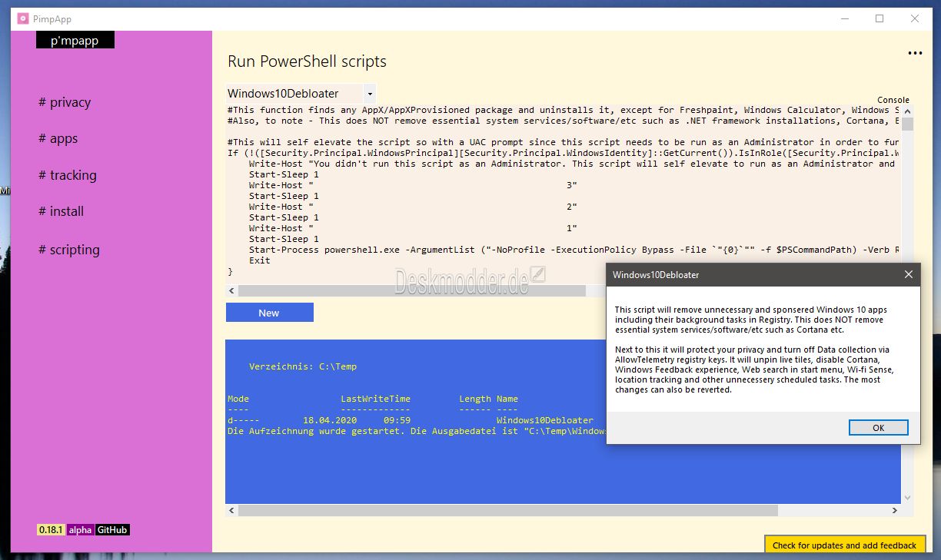Click the p'mpapp logo in the sidebar
Image resolution: width=941 pixels, height=560 pixels.
(x=75, y=40)
